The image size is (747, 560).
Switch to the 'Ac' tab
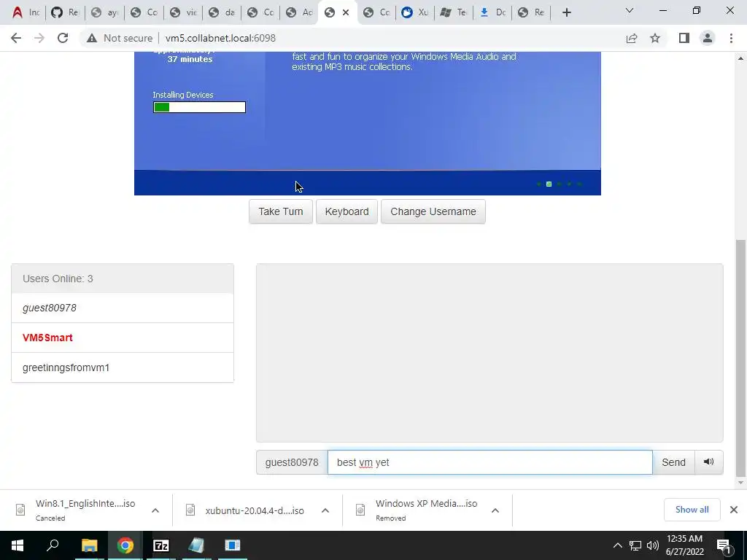(300, 12)
